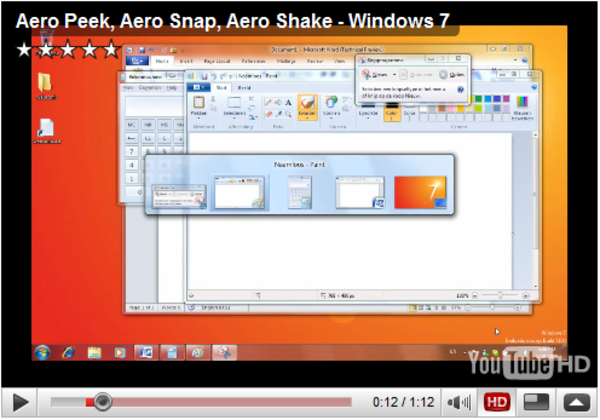
Task: Click Save icon in Word title bar
Action: 142,50
